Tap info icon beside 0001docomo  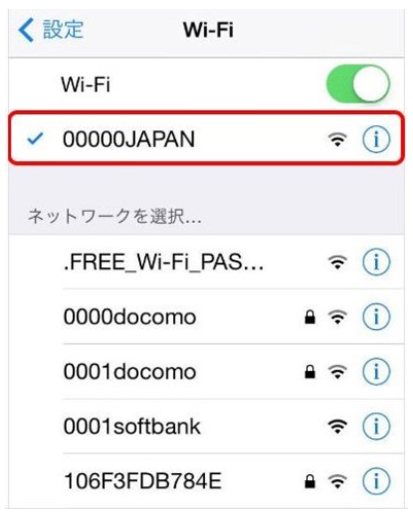[x=376, y=372]
